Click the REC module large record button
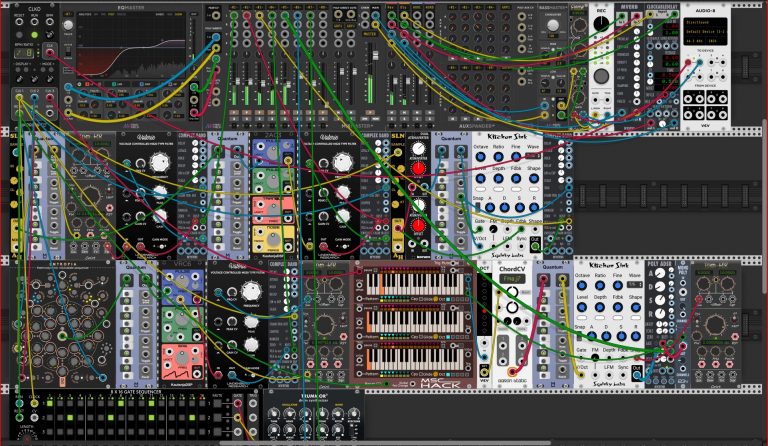 click(601, 76)
